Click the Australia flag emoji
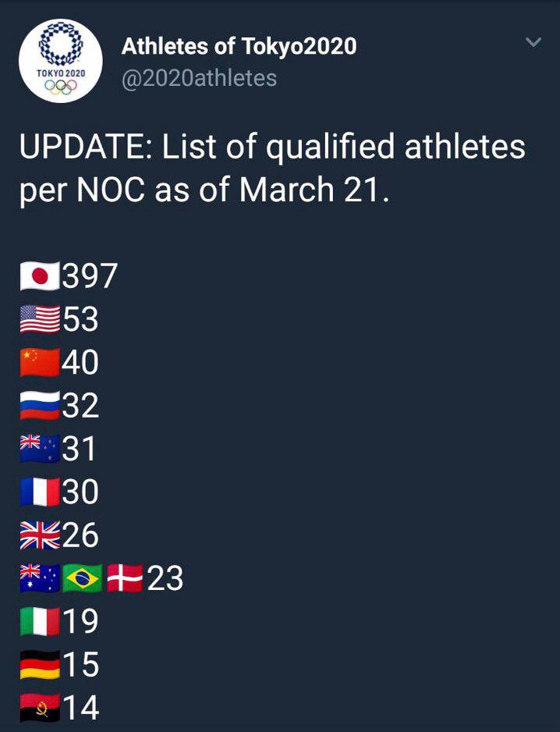560x732 pixels. (x=40, y=579)
